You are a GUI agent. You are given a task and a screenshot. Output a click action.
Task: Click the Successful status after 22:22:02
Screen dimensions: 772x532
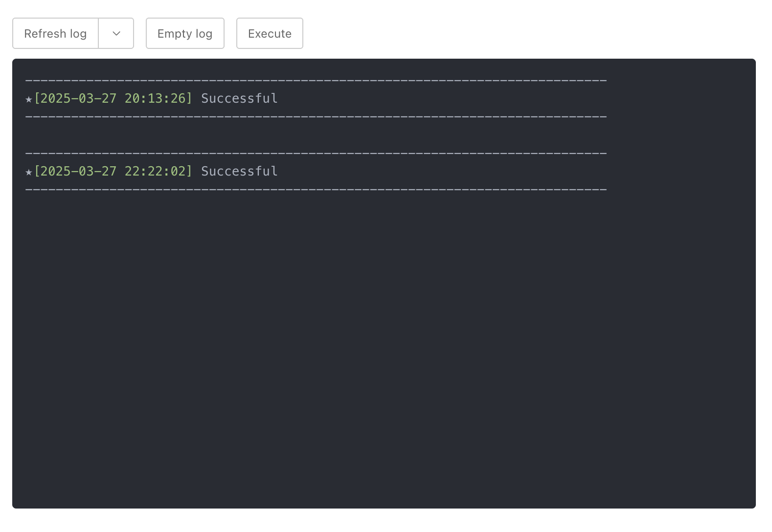239,172
